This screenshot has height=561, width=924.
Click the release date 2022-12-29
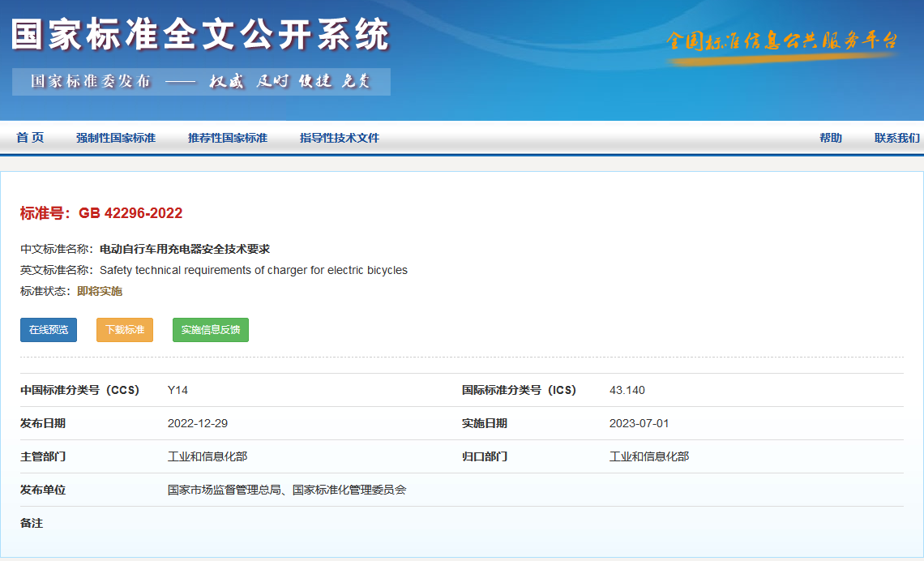tap(198, 423)
